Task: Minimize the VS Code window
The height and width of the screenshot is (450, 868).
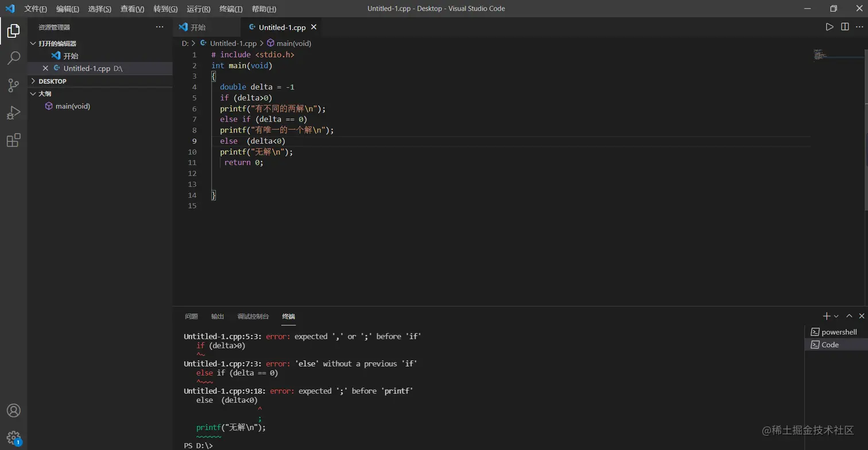Action: click(x=807, y=9)
